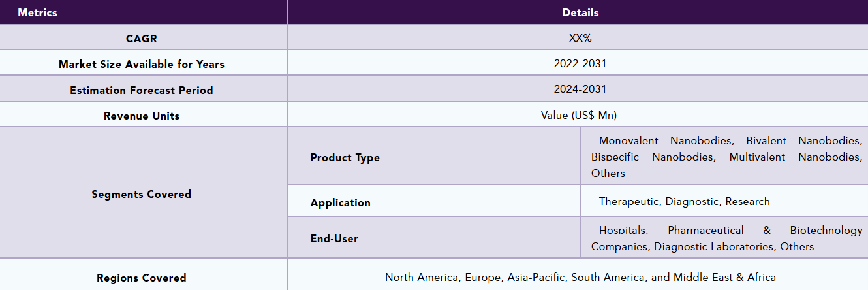Click the word Others under Product Type
Screen dimensions: 868x290
(x=608, y=174)
